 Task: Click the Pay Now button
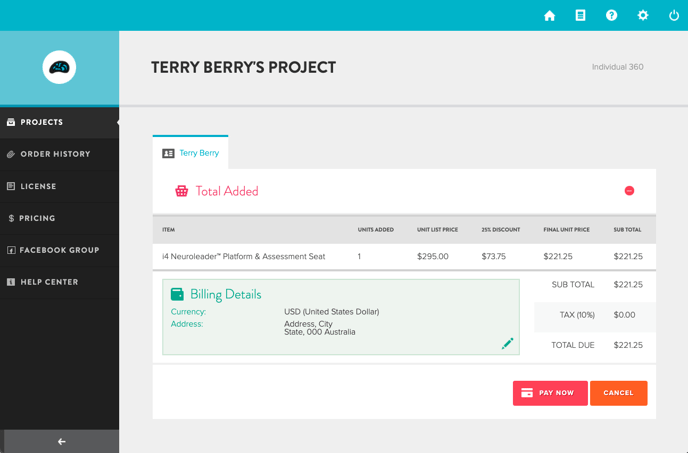point(550,393)
